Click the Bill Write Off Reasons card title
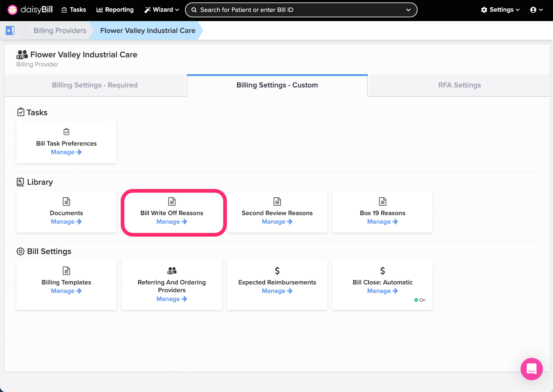The width and height of the screenshot is (553, 392). 172,213
